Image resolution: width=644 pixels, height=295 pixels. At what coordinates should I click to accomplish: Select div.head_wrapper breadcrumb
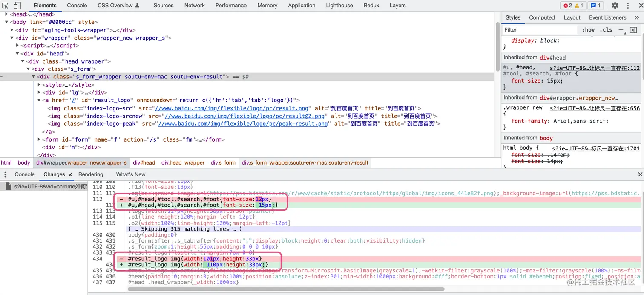click(183, 162)
